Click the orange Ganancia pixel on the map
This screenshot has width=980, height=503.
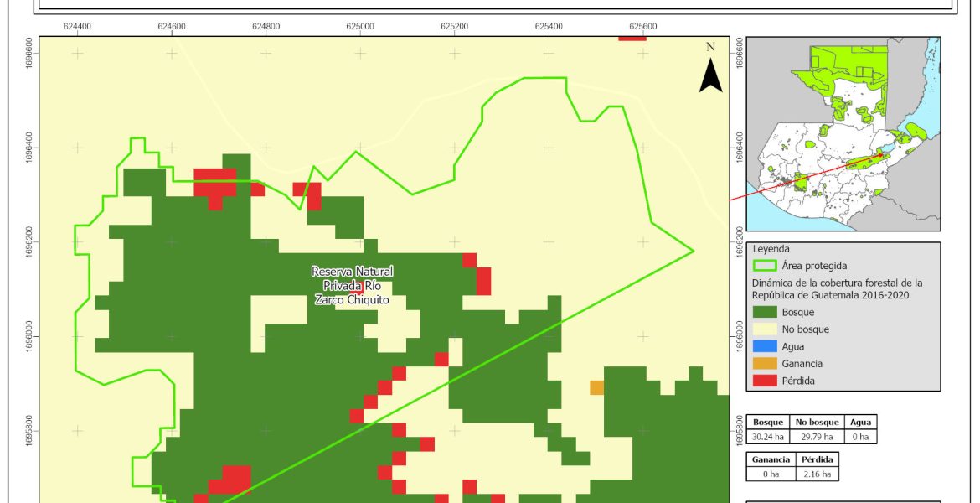tap(596, 387)
